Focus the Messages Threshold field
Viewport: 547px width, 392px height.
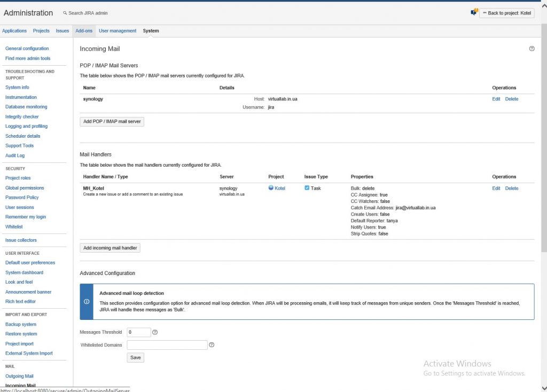(x=139, y=332)
